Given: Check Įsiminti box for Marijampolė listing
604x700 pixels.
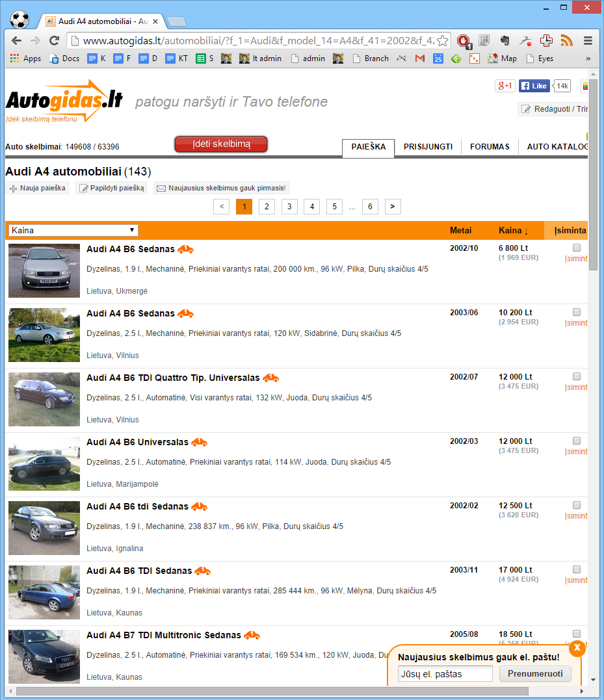Looking at the screenshot, I should (577, 441).
